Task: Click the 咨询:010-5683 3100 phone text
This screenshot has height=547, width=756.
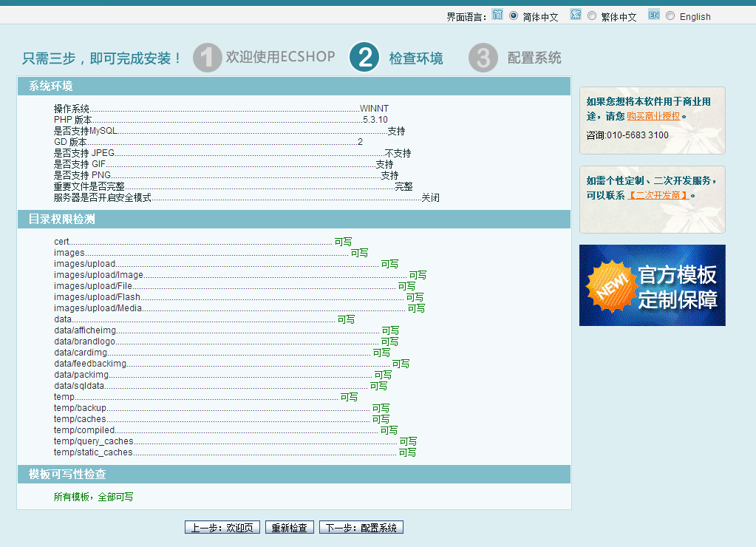Action: (x=627, y=135)
